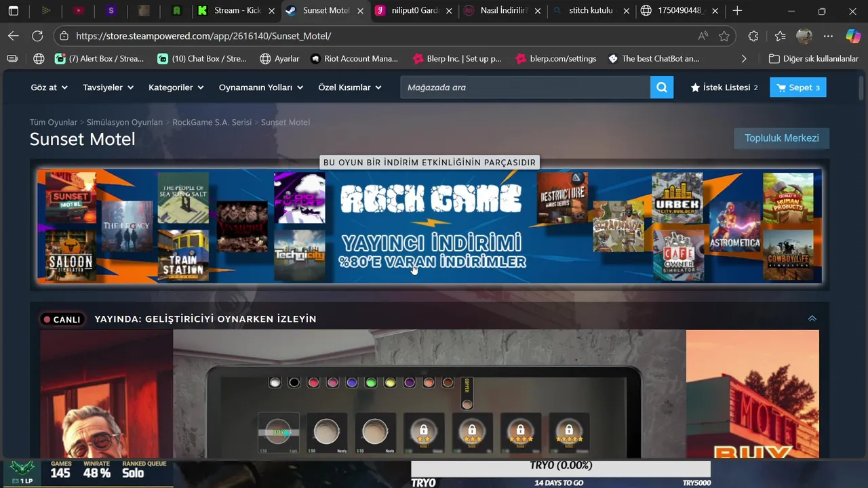
Task: Expand the Tavsiyeler dropdown menu
Action: point(108,87)
